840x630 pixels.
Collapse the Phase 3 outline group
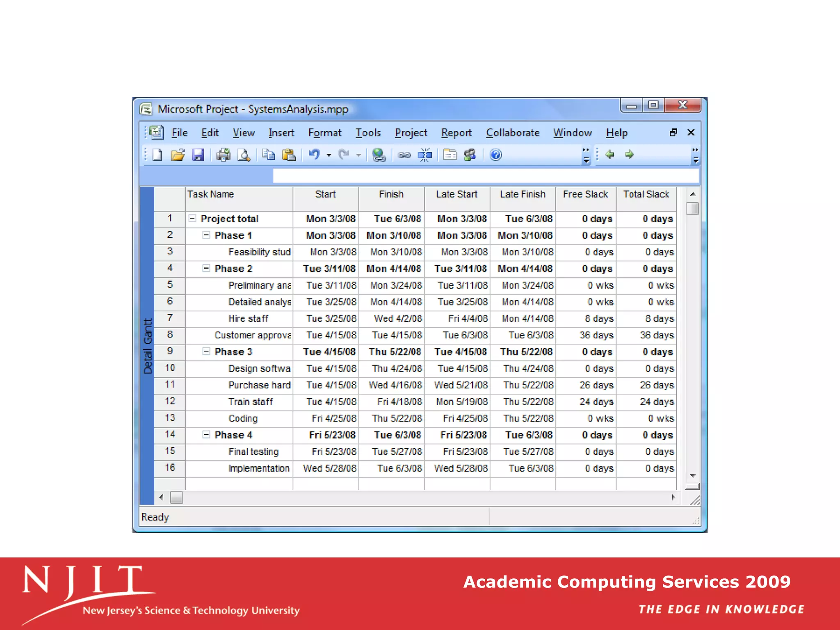(206, 352)
